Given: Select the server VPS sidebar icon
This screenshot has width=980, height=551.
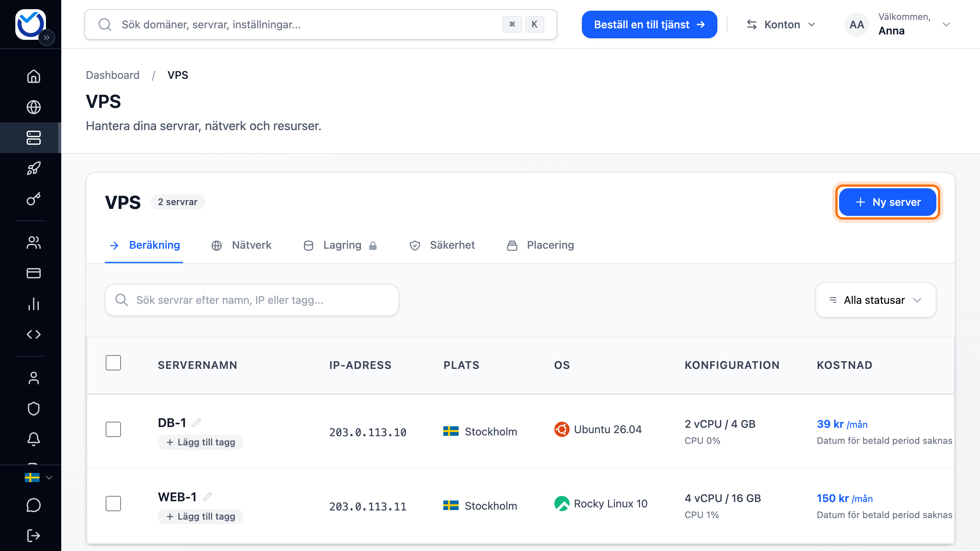Looking at the screenshot, I should pyautogui.click(x=34, y=138).
